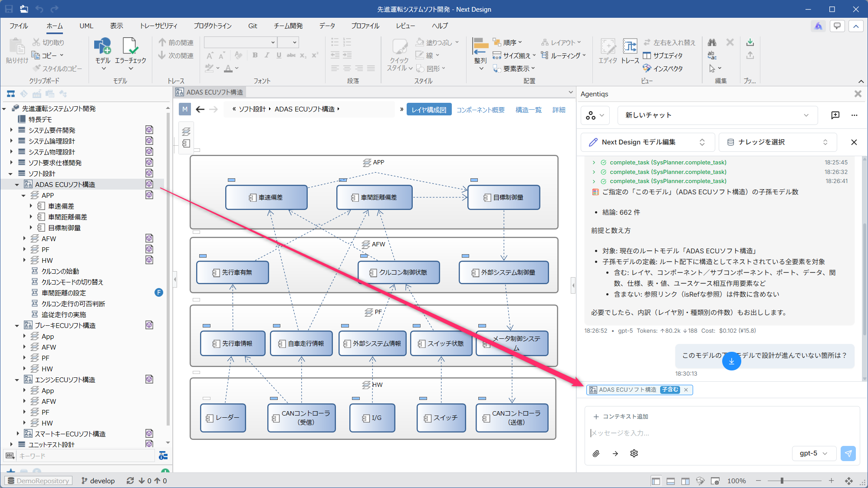The image size is (868, 488).
Task: Open chat settings gear icon
Action: pos(634,453)
